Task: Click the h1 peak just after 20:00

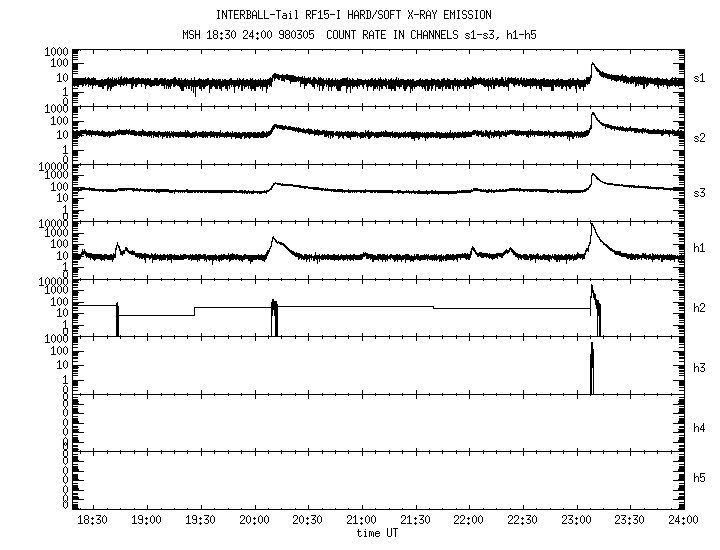Action: [273, 238]
